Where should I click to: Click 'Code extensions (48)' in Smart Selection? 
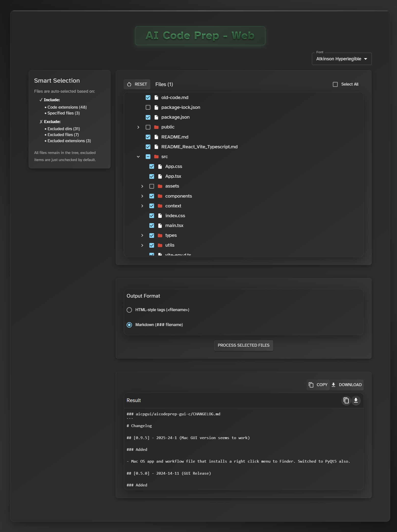point(67,107)
